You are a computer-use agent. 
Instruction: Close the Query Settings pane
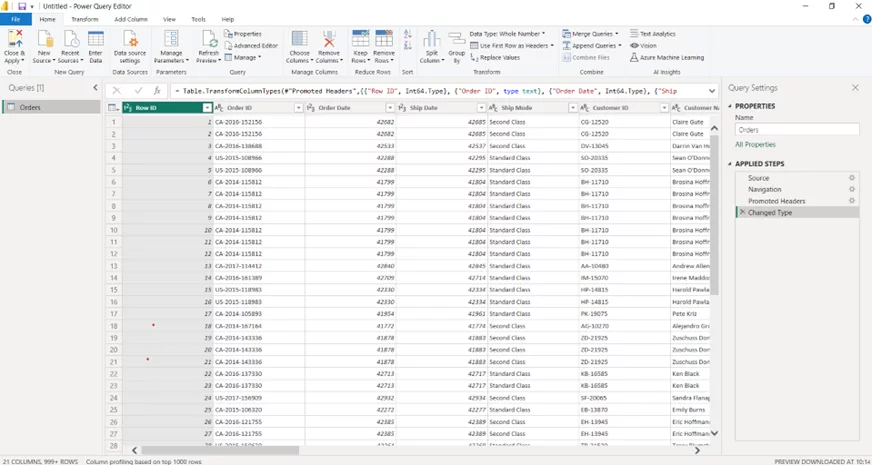[855, 88]
